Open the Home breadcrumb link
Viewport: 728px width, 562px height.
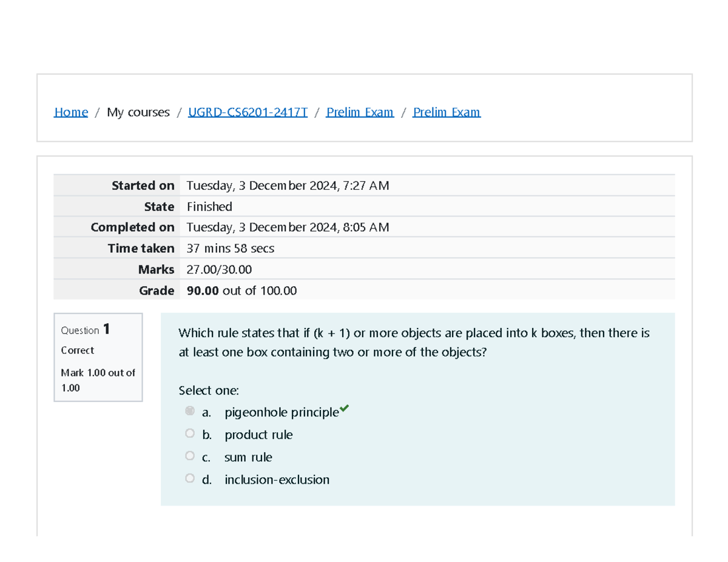(71, 112)
